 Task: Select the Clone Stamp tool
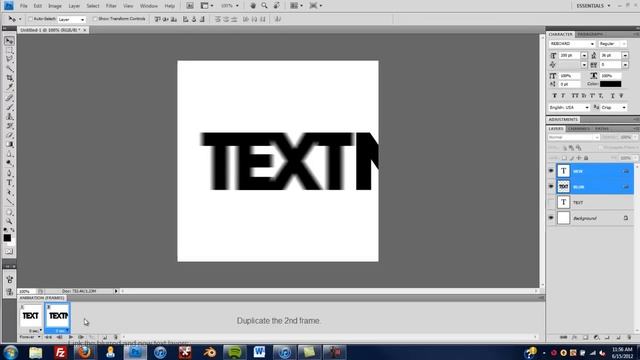tap(9, 117)
